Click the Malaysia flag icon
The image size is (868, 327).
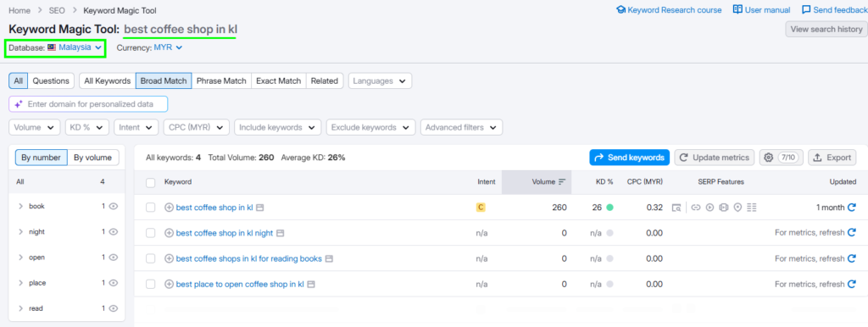click(x=52, y=47)
